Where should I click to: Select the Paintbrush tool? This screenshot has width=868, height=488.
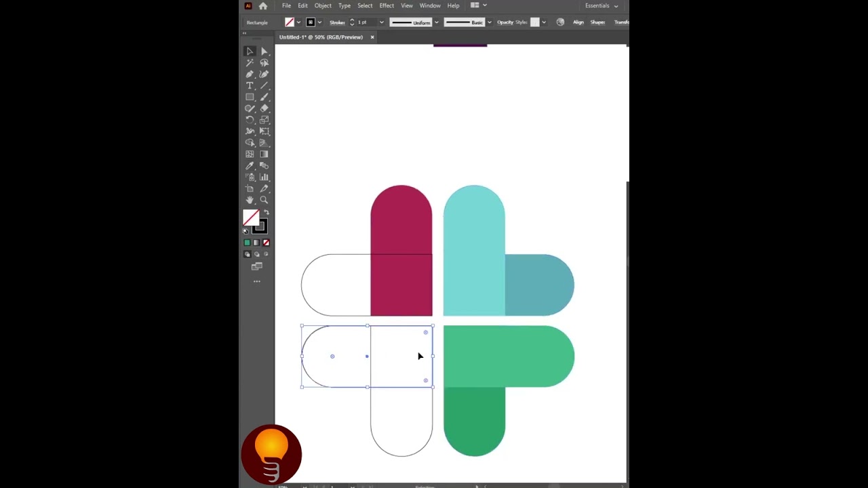(264, 97)
